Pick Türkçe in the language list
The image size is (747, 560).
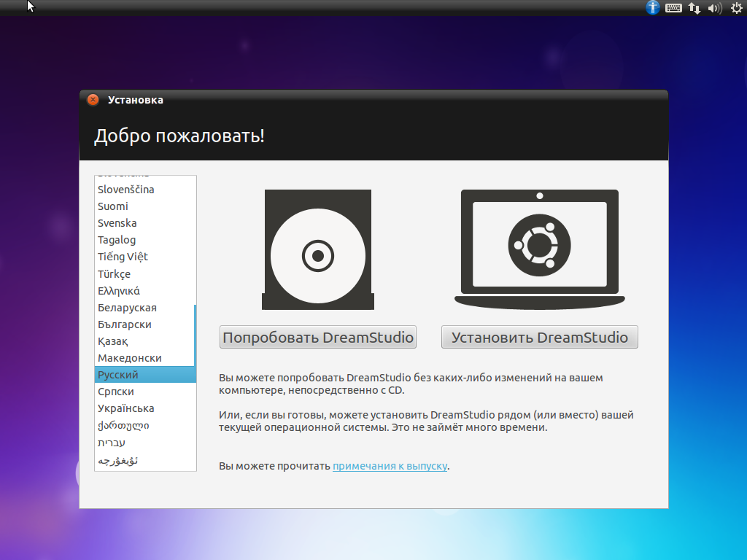coord(145,274)
